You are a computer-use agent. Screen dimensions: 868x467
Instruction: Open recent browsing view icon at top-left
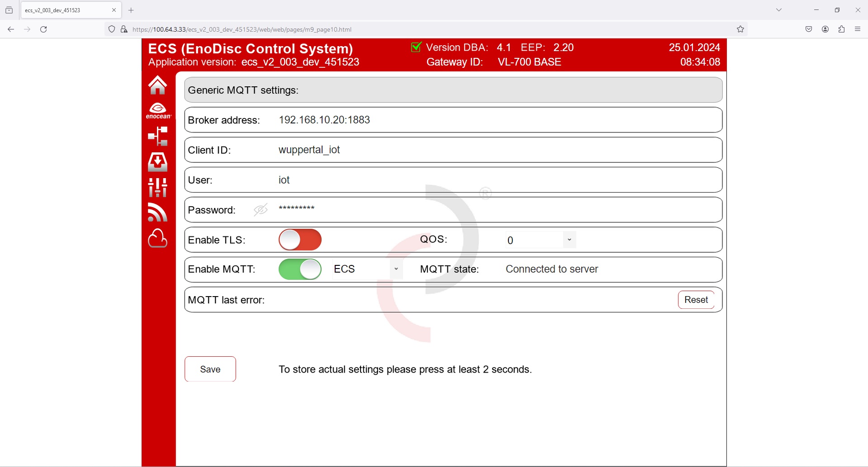point(9,10)
